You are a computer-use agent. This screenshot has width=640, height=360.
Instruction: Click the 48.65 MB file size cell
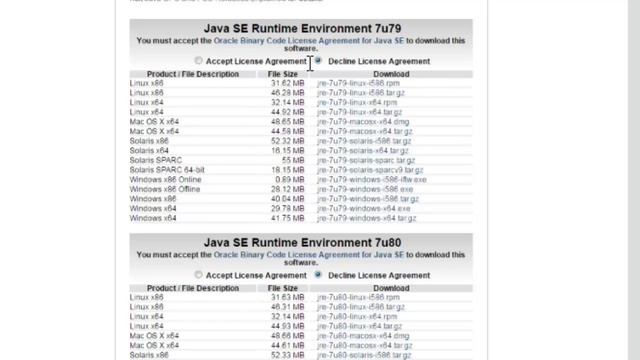click(x=288, y=122)
